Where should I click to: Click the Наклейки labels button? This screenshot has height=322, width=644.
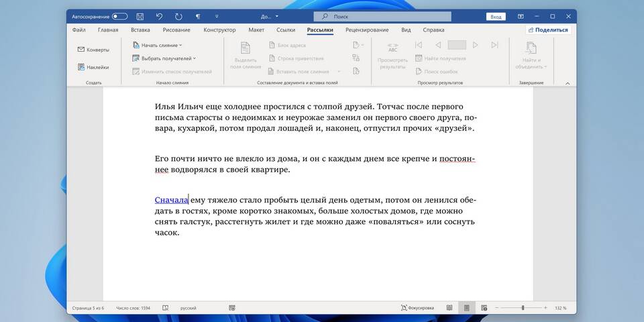tap(93, 67)
